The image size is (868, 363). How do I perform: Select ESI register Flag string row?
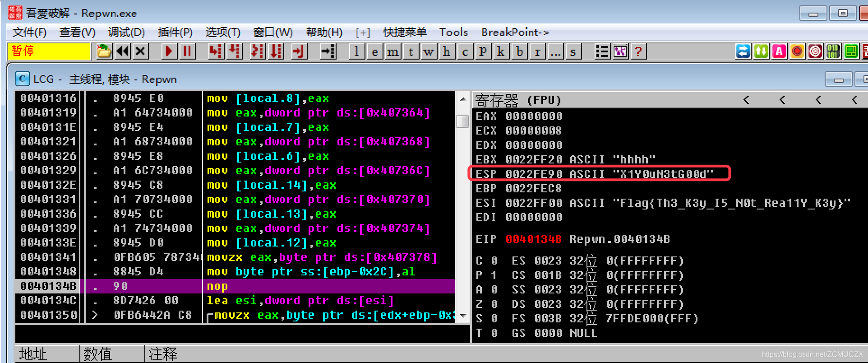(x=663, y=203)
